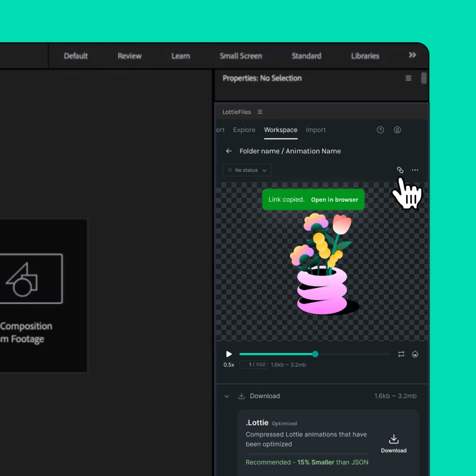Open the Learn workspace
Screen dimensions: 476x476
pos(181,56)
